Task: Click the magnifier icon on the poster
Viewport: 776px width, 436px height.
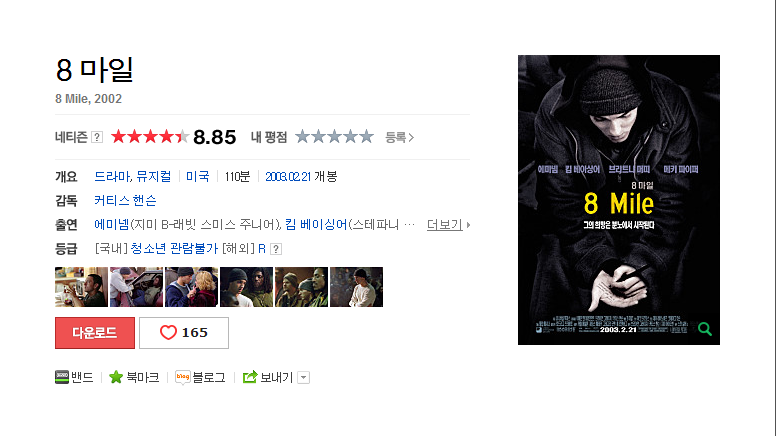Action: [x=705, y=329]
